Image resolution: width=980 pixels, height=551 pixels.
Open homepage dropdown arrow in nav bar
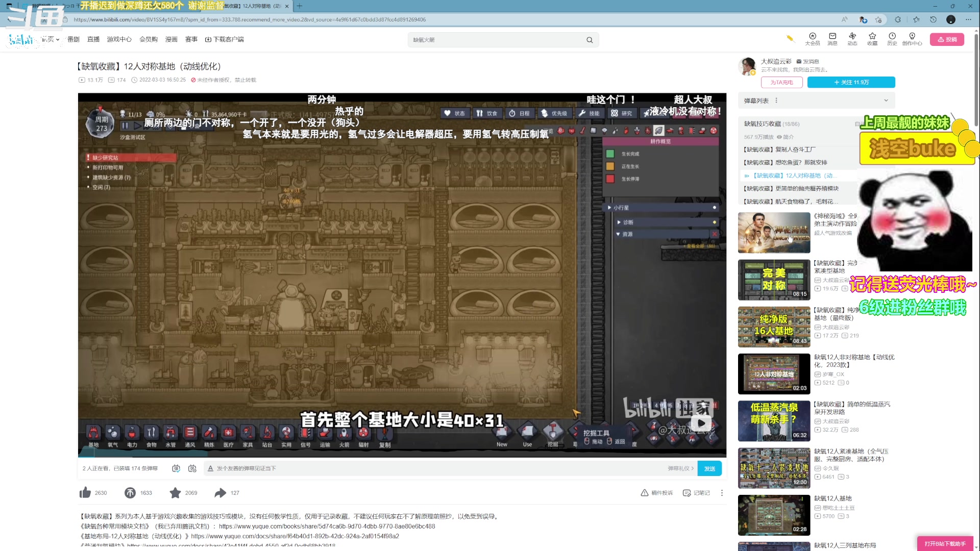tap(58, 39)
